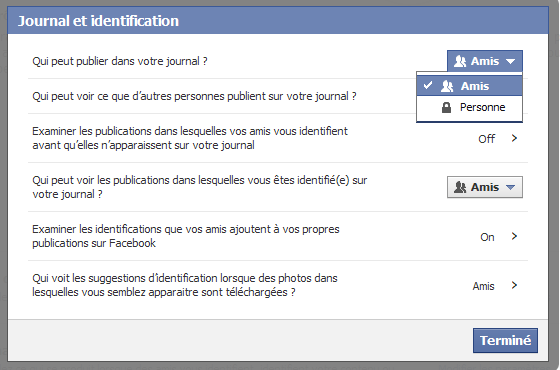Collapse the top Amis dropdown via its arrow
Image resolution: width=560 pixels, height=370 pixels.
point(510,61)
